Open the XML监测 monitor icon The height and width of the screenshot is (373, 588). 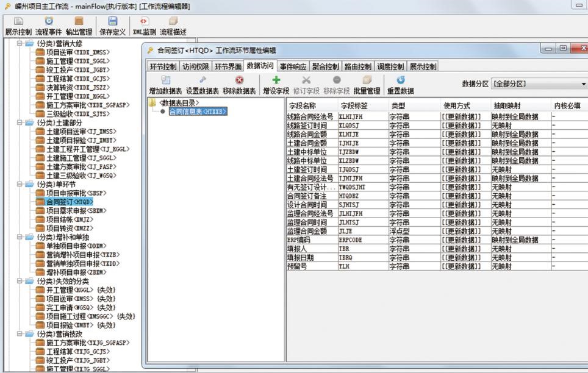[144, 22]
